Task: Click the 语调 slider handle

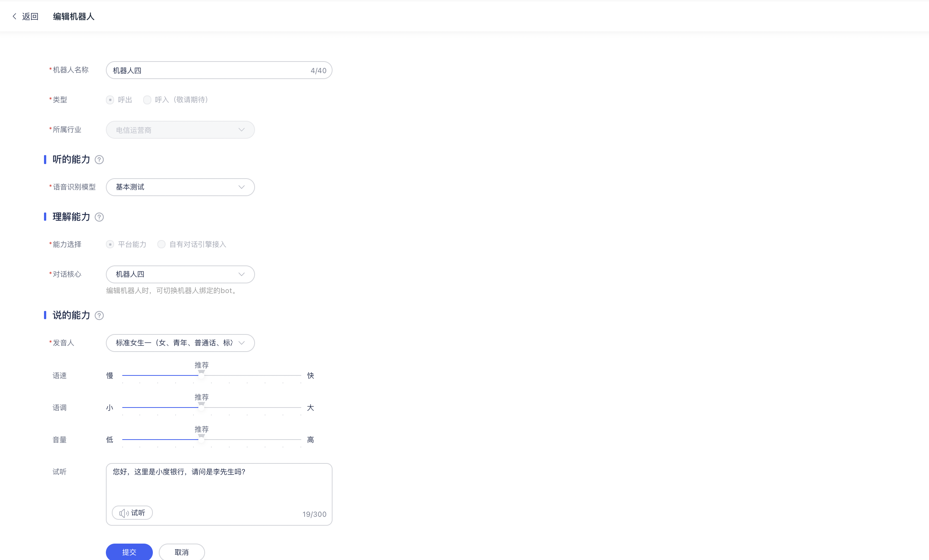Action: pos(201,408)
